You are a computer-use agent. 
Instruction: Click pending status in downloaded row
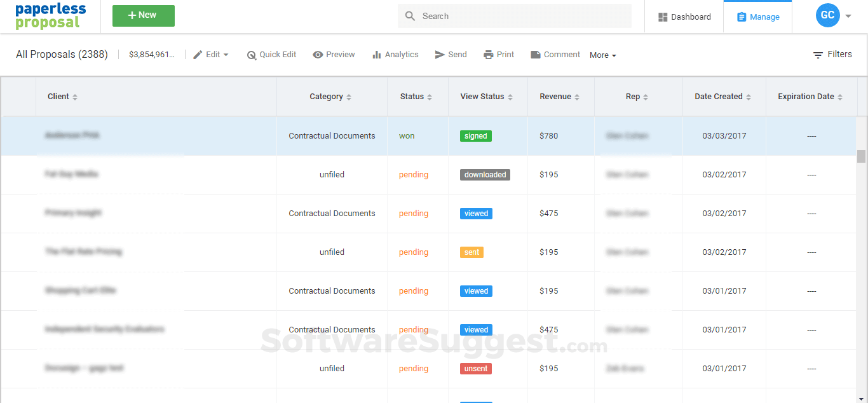point(414,175)
